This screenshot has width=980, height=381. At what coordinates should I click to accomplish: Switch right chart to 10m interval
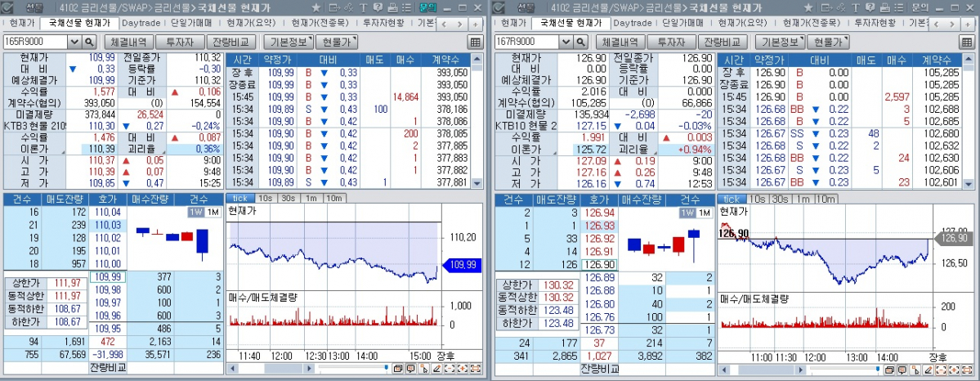click(x=825, y=199)
